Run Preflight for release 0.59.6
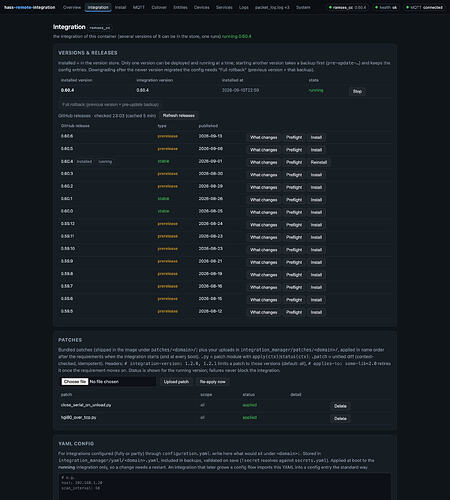 tap(294, 300)
